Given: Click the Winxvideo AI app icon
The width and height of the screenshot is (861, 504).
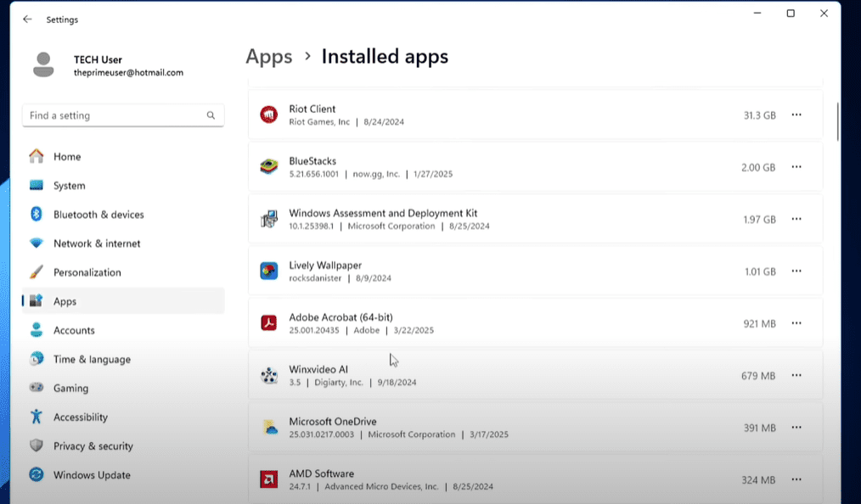Looking at the screenshot, I should [x=268, y=376].
